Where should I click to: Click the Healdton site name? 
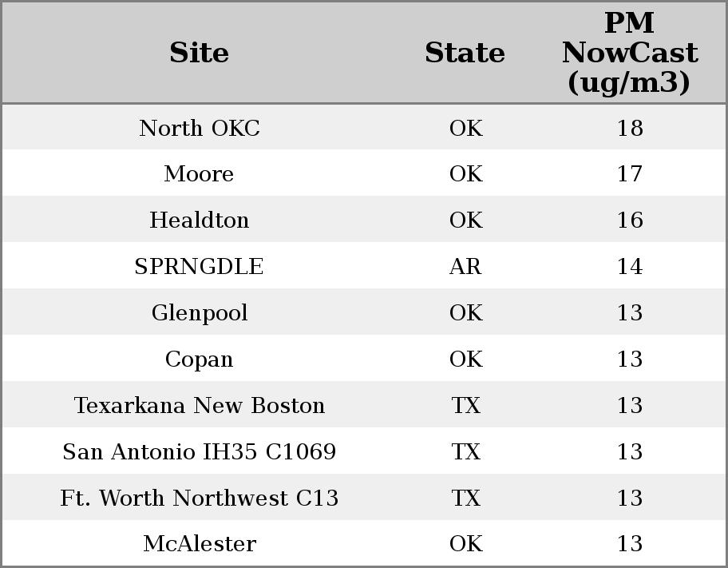click(x=199, y=220)
